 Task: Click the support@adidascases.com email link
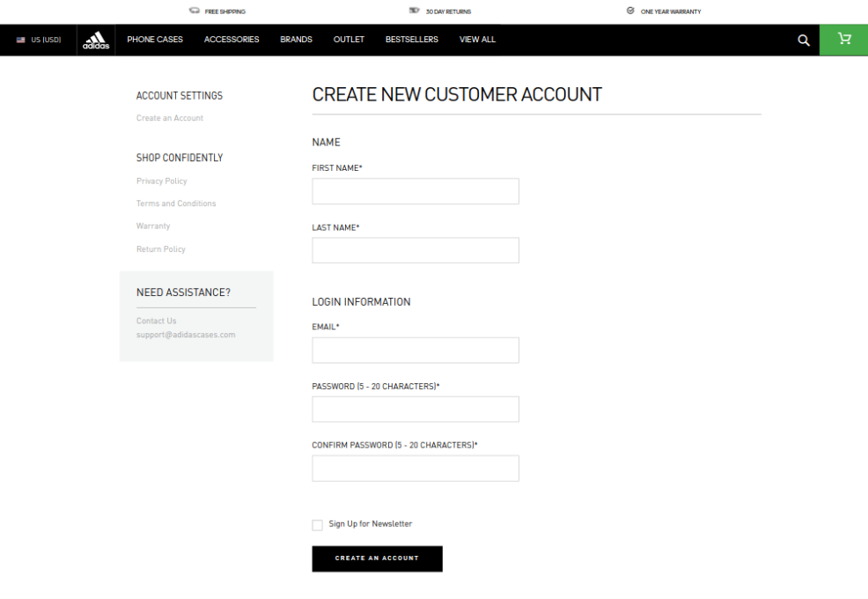186,335
